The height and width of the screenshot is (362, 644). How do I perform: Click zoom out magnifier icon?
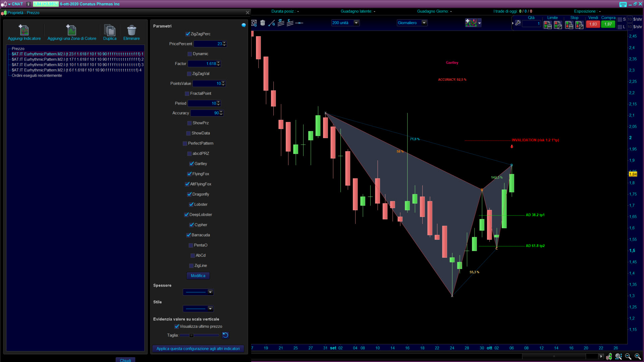click(628, 356)
